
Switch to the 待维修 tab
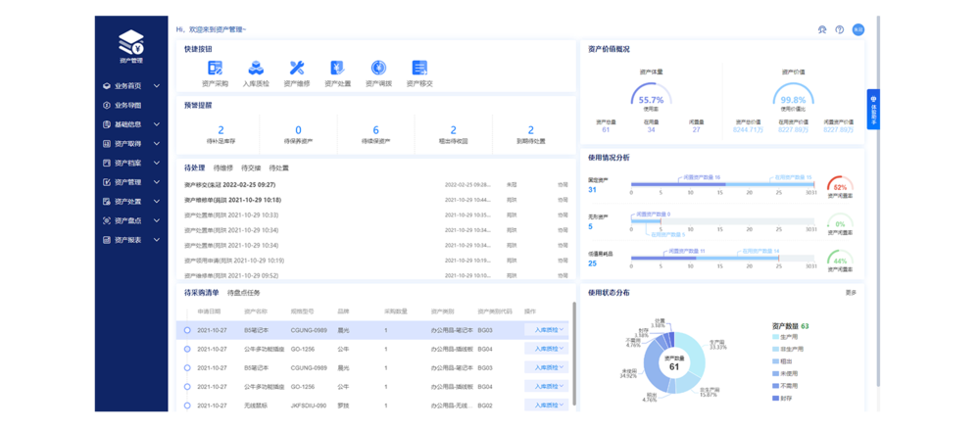click(223, 167)
